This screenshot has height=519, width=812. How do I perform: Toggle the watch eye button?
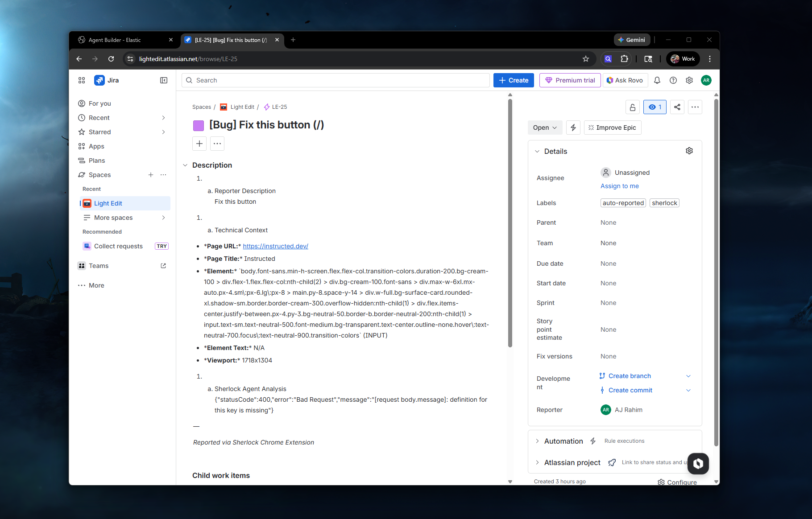655,107
